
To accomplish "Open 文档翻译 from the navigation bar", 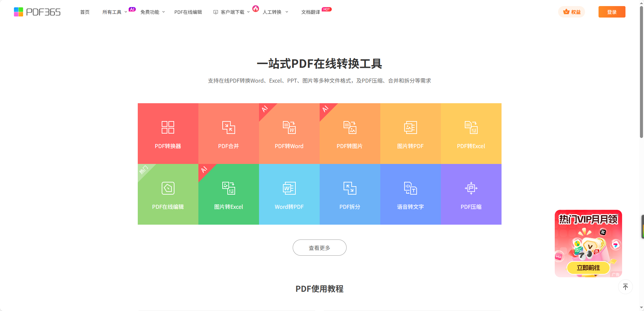I will 311,12.
